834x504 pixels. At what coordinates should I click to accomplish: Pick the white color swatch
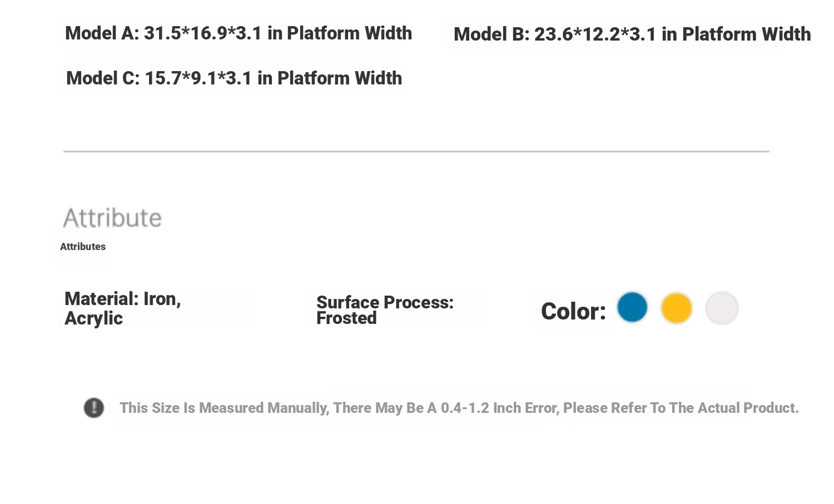pos(722,308)
